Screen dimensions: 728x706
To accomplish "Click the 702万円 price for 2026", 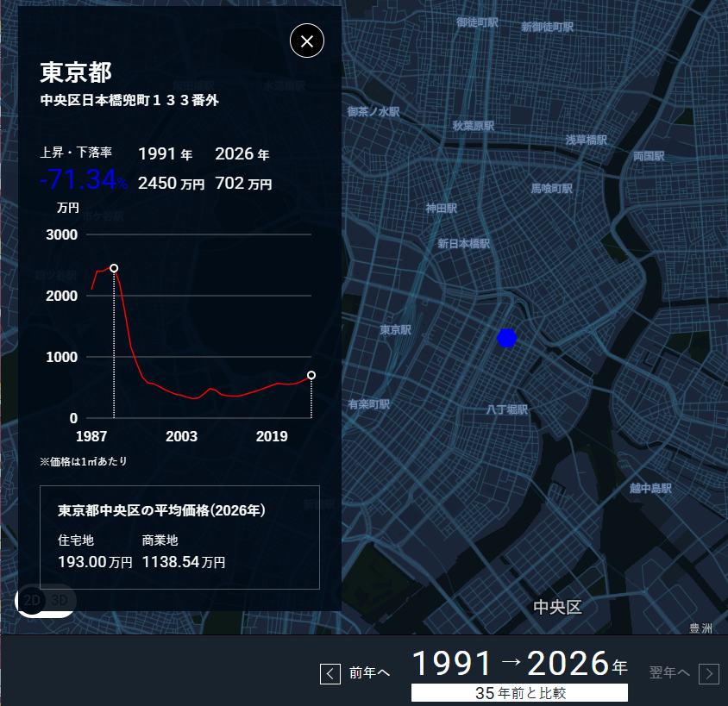I will 243,184.
